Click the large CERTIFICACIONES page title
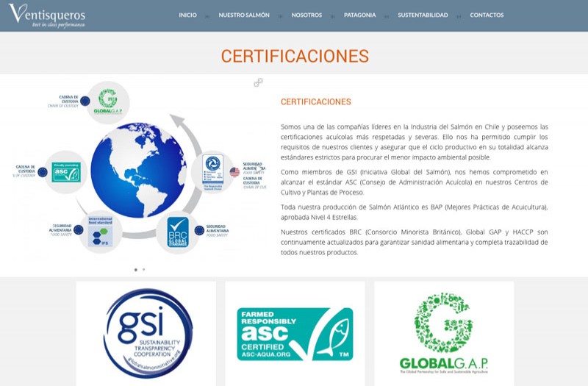 (295, 57)
